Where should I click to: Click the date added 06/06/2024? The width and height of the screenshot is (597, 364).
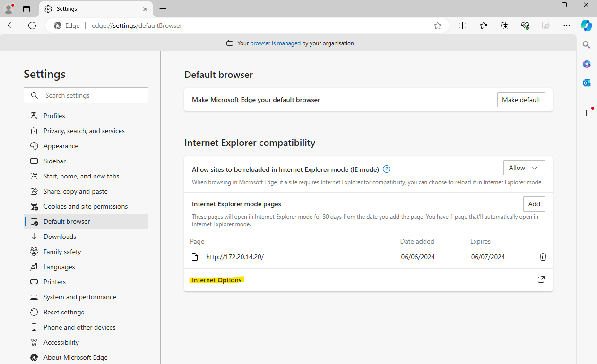coord(418,257)
